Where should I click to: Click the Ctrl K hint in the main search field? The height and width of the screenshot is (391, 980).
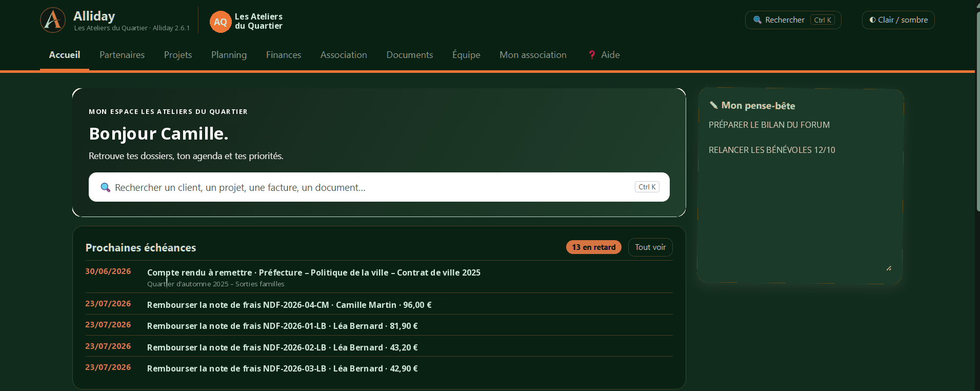click(647, 187)
